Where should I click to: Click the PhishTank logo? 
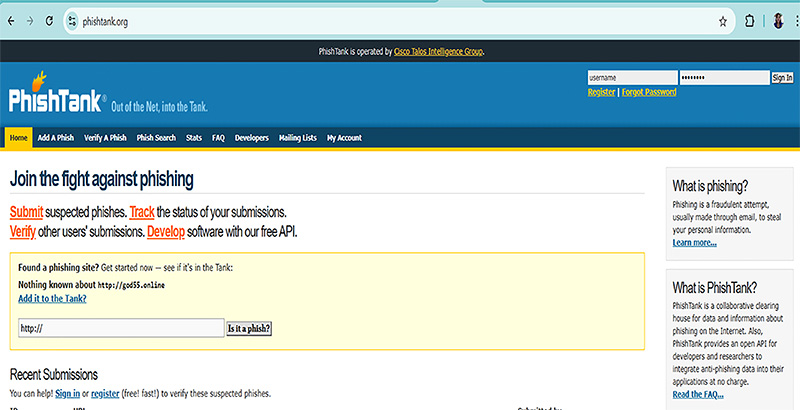coord(55,94)
